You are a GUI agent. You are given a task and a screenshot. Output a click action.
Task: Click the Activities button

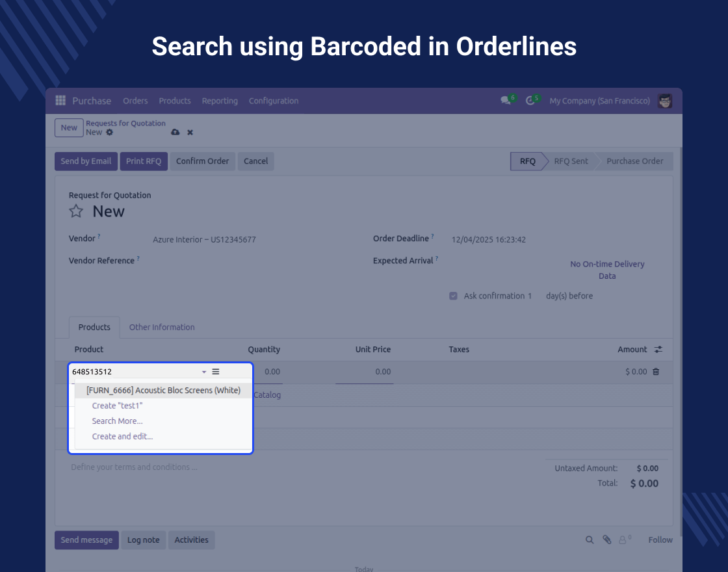pyautogui.click(x=191, y=540)
